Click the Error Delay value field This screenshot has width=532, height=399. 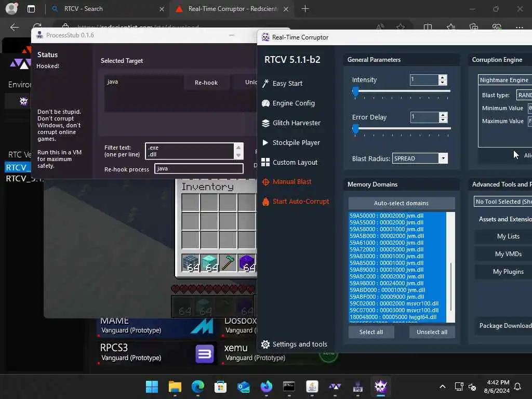pos(424,117)
